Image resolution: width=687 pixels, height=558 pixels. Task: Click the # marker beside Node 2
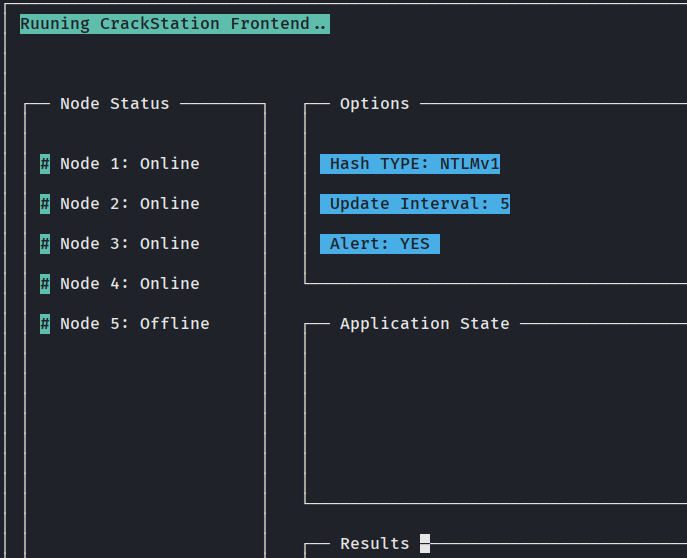click(x=45, y=204)
